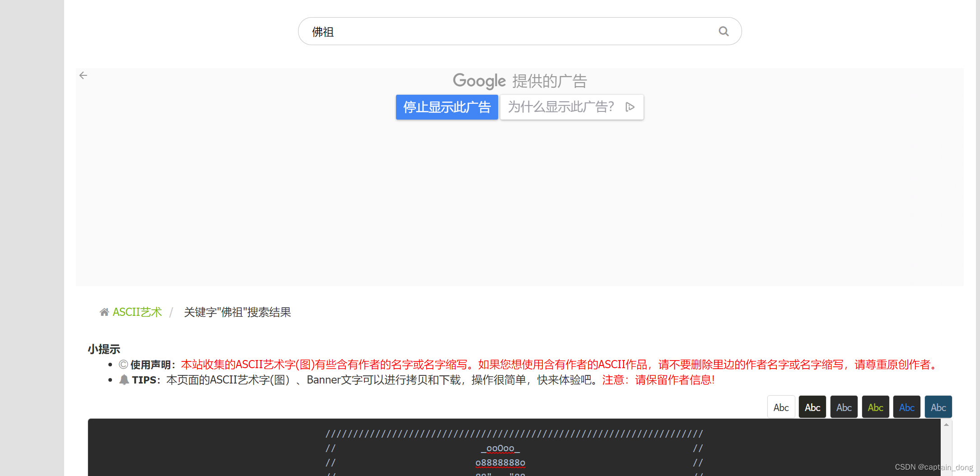980x476 pixels.
Task: Select the white Abc theme swatch
Action: point(781,407)
